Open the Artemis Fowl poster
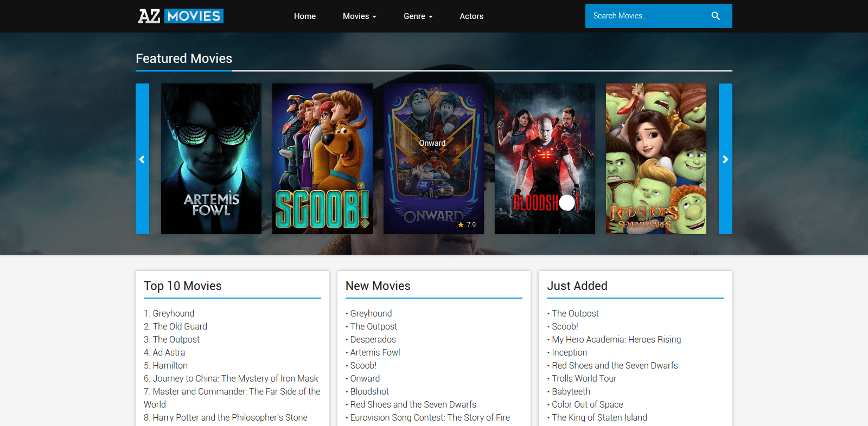This screenshot has height=426, width=868. [211, 159]
